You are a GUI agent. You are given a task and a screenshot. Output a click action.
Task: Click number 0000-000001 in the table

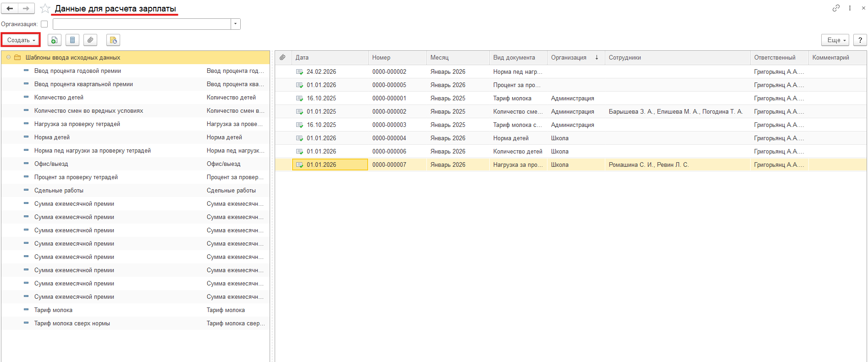389,99
